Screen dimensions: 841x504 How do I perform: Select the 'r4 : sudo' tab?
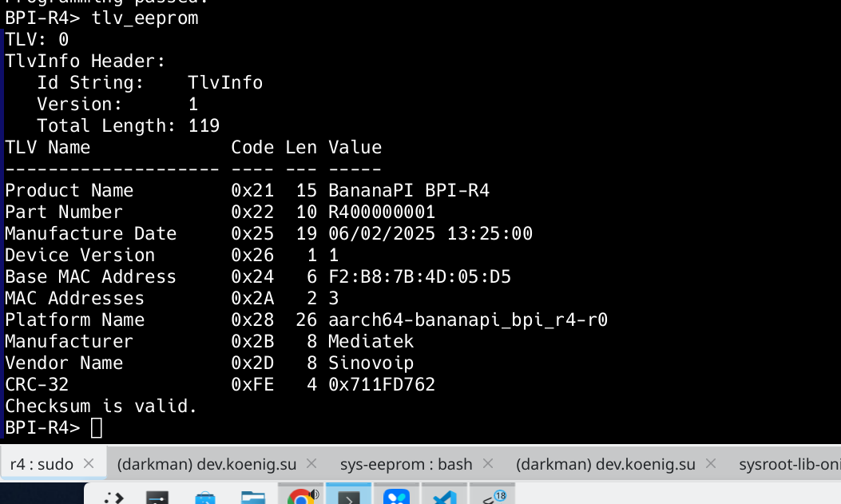(x=42, y=464)
